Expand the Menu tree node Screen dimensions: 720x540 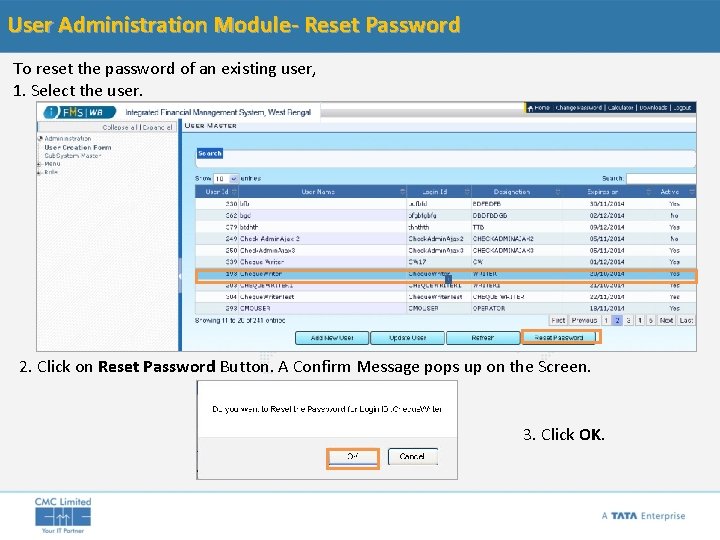tap(40, 164)
